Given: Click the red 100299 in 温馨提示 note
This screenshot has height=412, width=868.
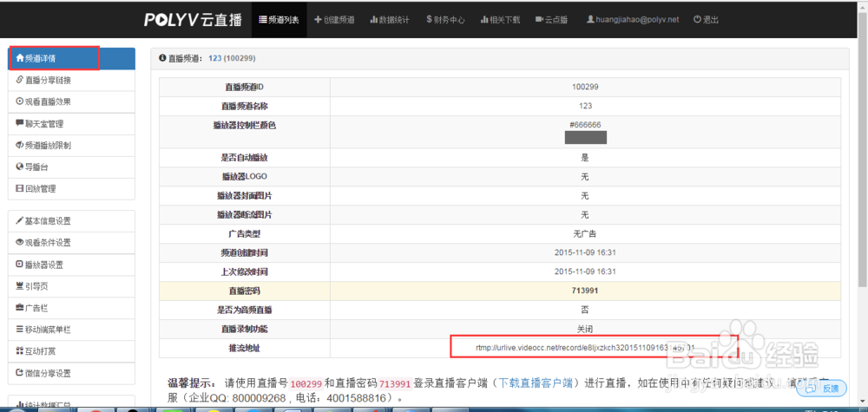Looking at the screenshot, I should 306,383.
